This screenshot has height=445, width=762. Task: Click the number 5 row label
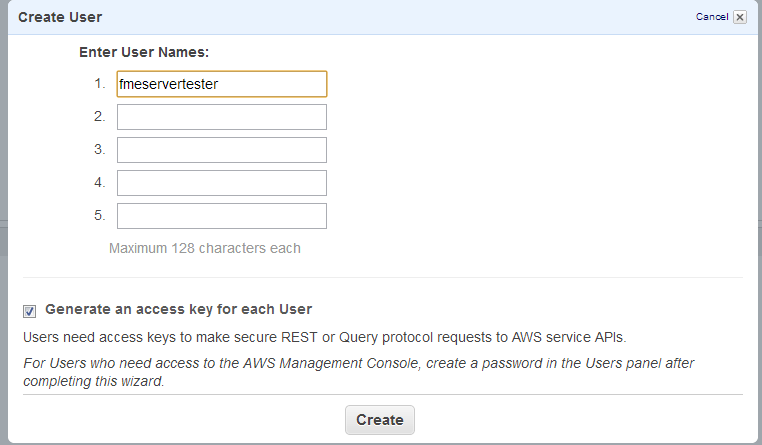[100, 216]
